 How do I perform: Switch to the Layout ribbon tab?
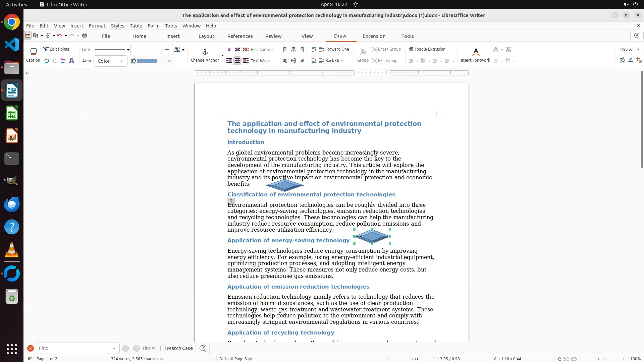pos(206,36)
